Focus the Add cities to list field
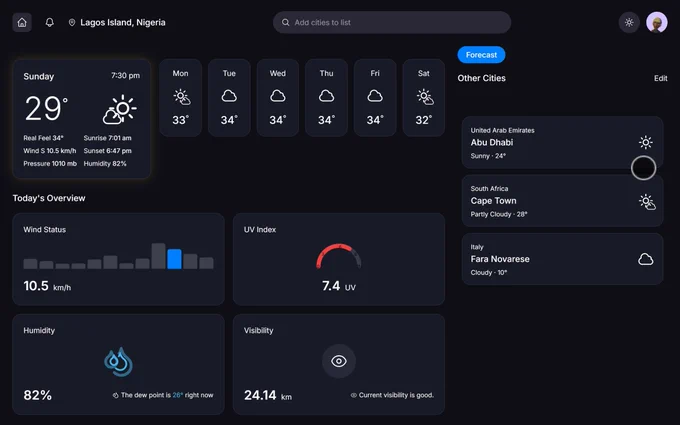Image resolution: width=680 pixels, height=425 pixels. [392, 23]
